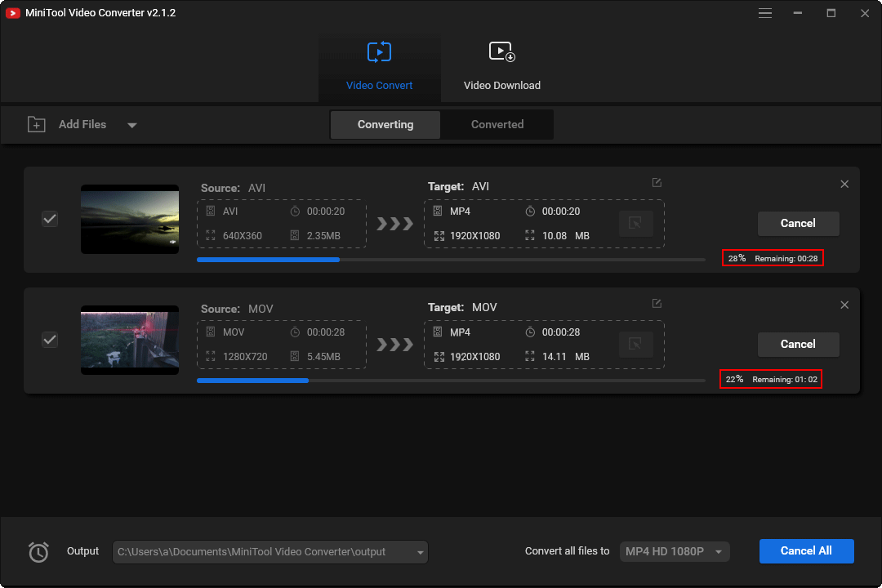Screen dimensions: 882x588
Task: Edit the AVI target file name
Action: pyautogui.click(x=657, y=182)
